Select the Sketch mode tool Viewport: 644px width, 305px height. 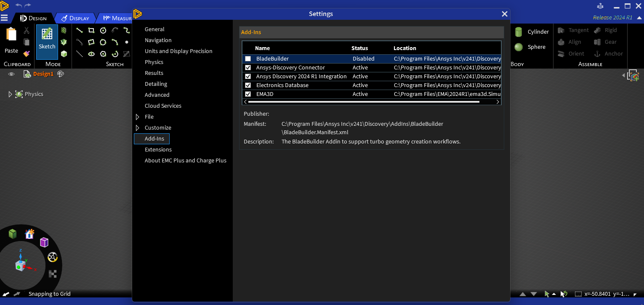click(x=47, y=38)
